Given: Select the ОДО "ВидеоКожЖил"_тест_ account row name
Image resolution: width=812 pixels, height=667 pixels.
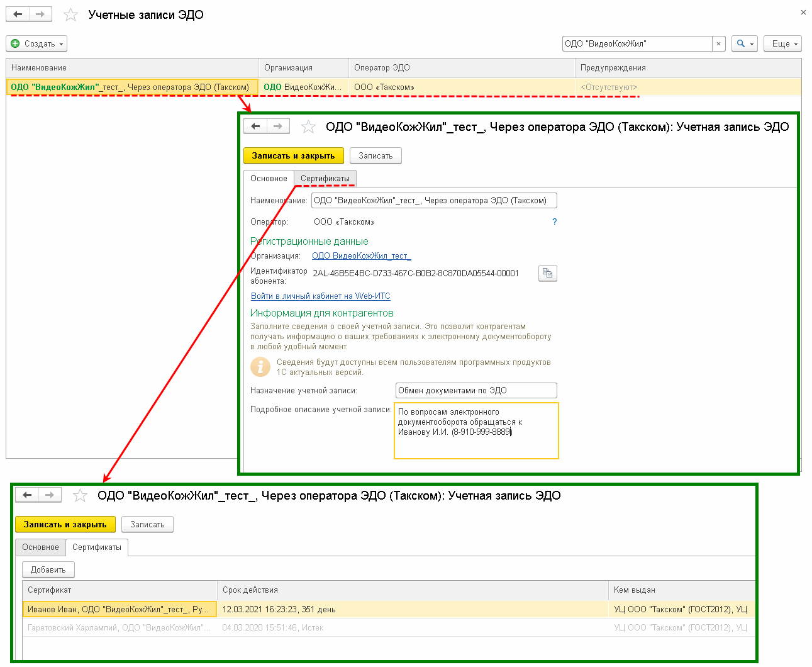Looking at the screenshot, I should coord(132,87).
